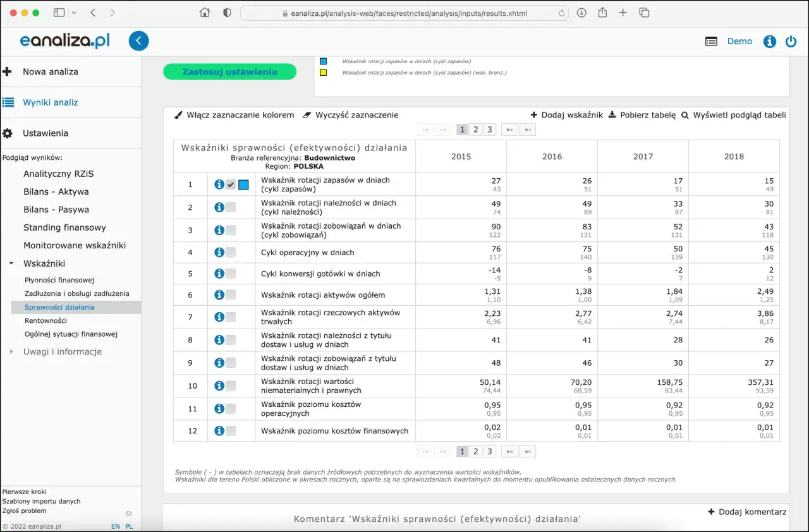Expand the Uwagi i informacje section
This screenshot has height=532, width=809.
[x=11, y=352]
